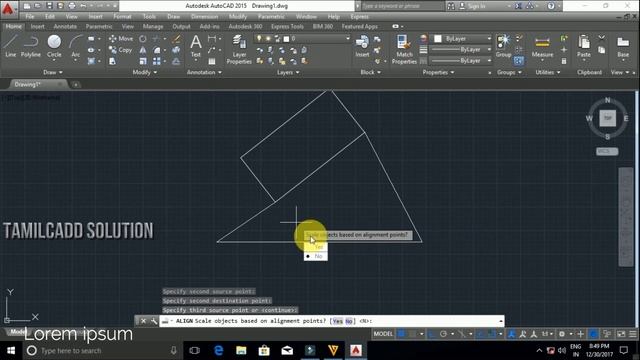
Task: Click No option in the command line
Action: click(x=349, y=321)
